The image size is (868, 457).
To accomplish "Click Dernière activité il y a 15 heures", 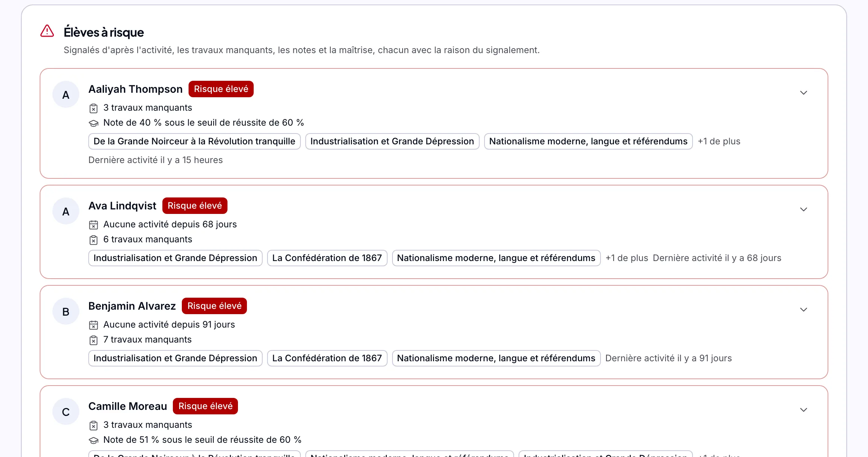I will pos(156,160).
